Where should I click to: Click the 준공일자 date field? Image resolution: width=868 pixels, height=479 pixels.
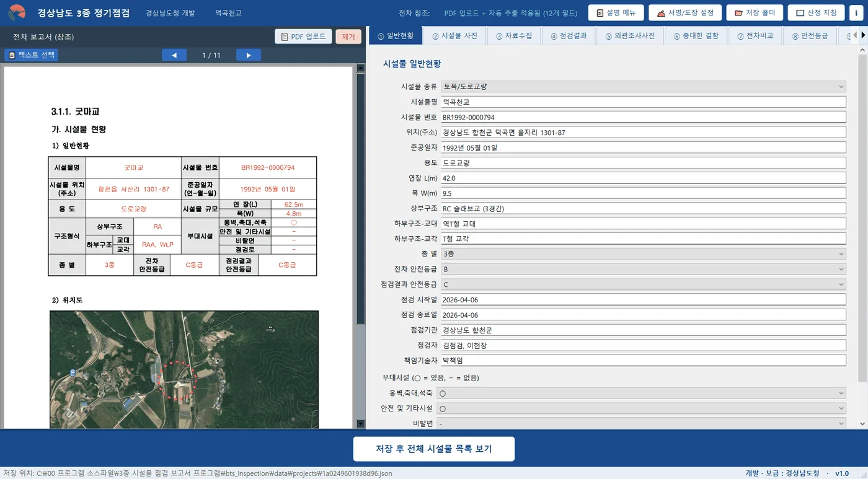(x=644, y=147)
